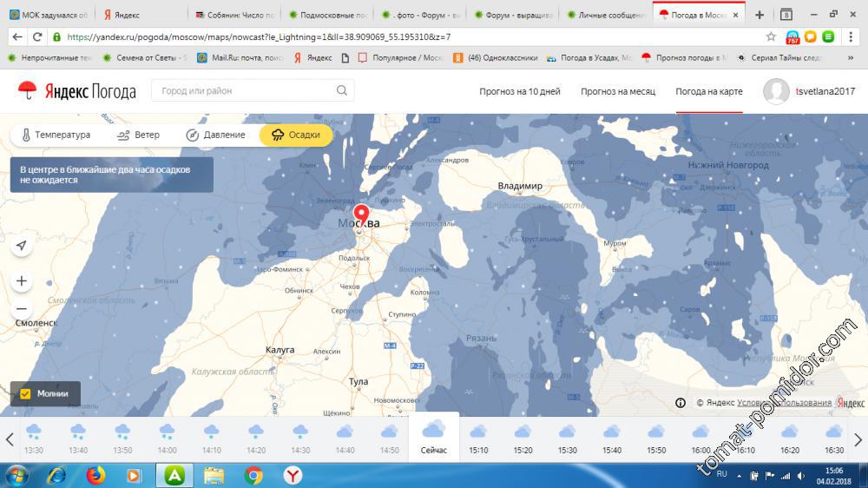The height and width of the screenshot is (488, 868).
Task: Open Популярное bookmark
Action: [x=401, y=57]
